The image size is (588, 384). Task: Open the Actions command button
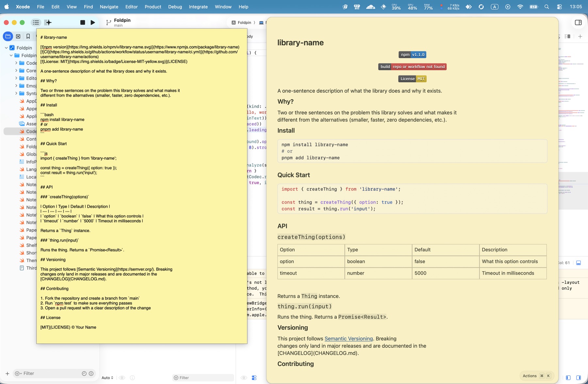[x=537, y=376]
